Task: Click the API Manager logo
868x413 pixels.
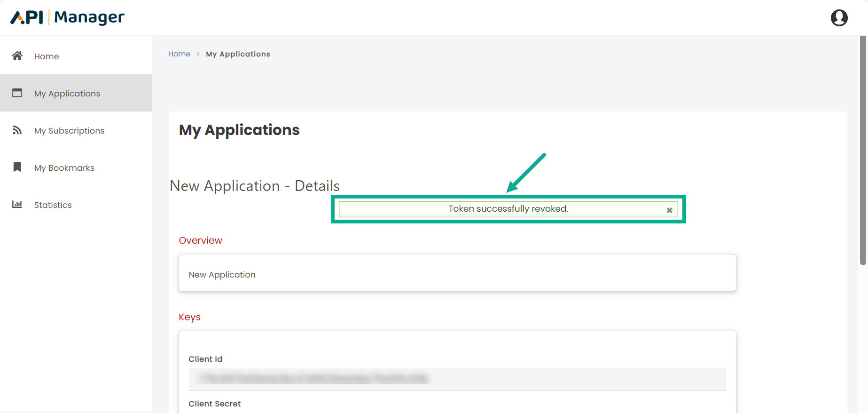Action: (x=67, y=17)
